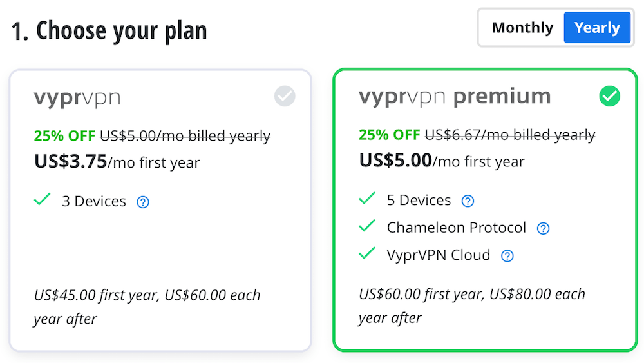This screenshot has height=363, width=644.
Task: Select the gray radio check on vyprvpn plan
Action: [285, 96]
